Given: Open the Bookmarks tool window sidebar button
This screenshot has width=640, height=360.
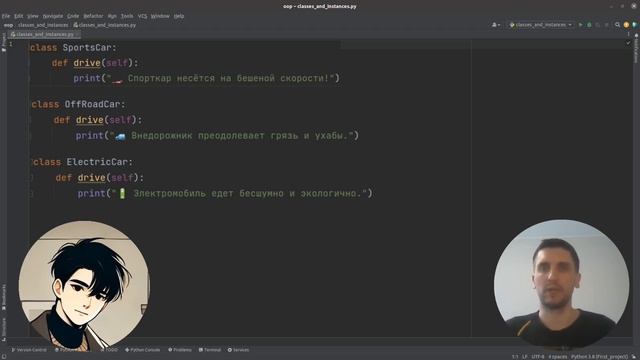Looking at the screenshot, I should (x=4, y=297).
